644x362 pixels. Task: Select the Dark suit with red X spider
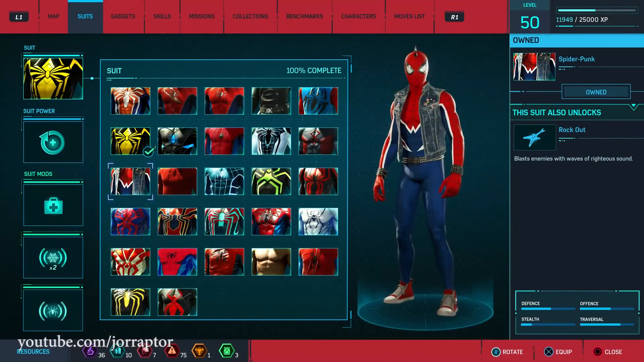coord(177,302)
